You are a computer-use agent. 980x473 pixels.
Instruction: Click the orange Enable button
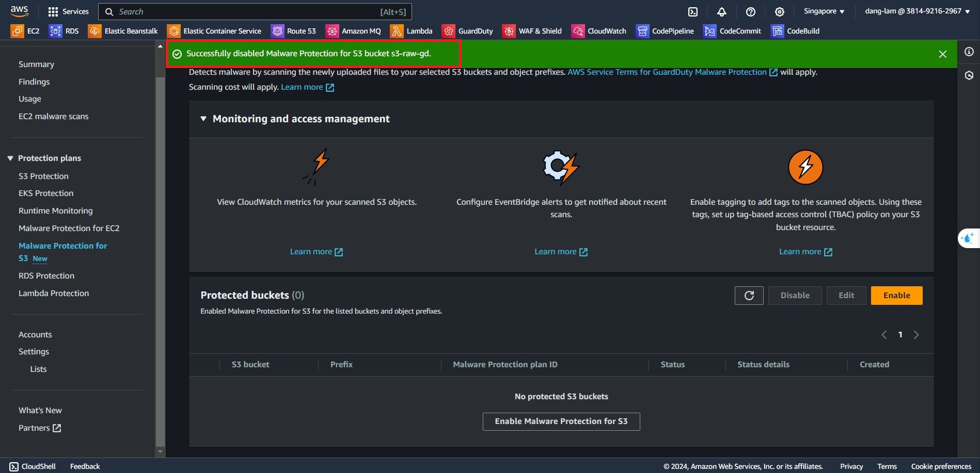point(896,296)
